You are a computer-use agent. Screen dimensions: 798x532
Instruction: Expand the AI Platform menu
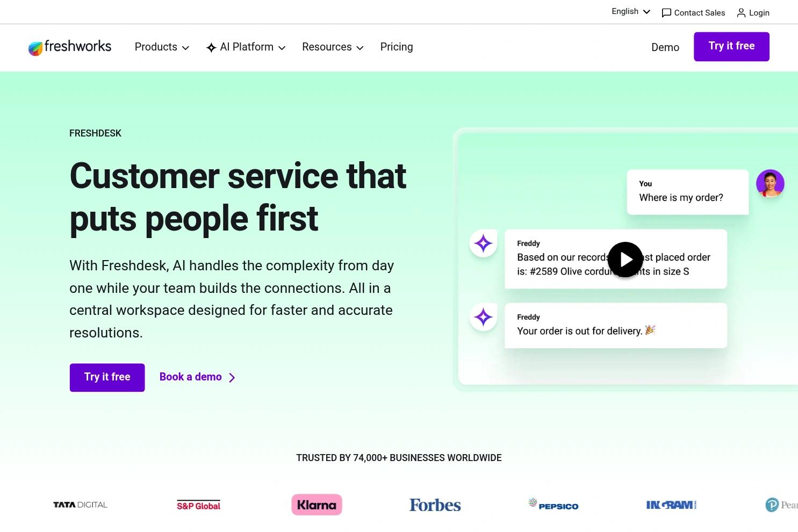[246, 47]
